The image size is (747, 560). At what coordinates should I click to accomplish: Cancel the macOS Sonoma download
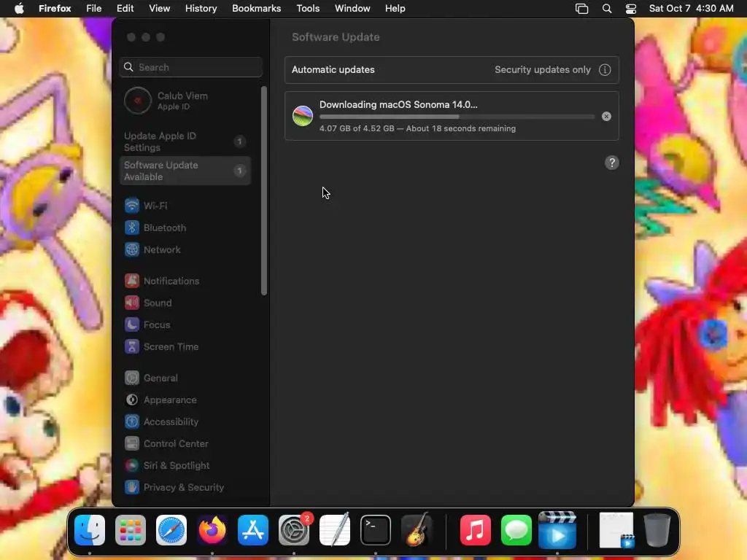click(606, 116)
